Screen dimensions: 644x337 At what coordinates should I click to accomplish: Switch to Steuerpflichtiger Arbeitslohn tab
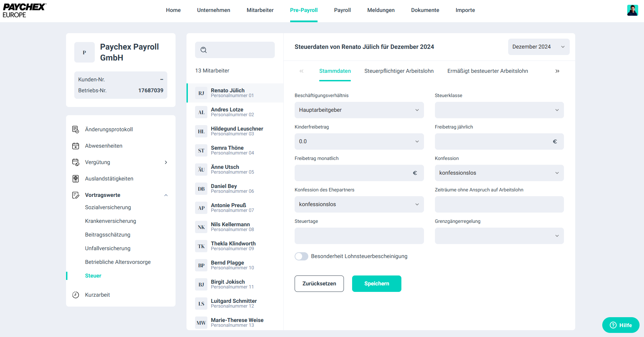click(399, 71)
